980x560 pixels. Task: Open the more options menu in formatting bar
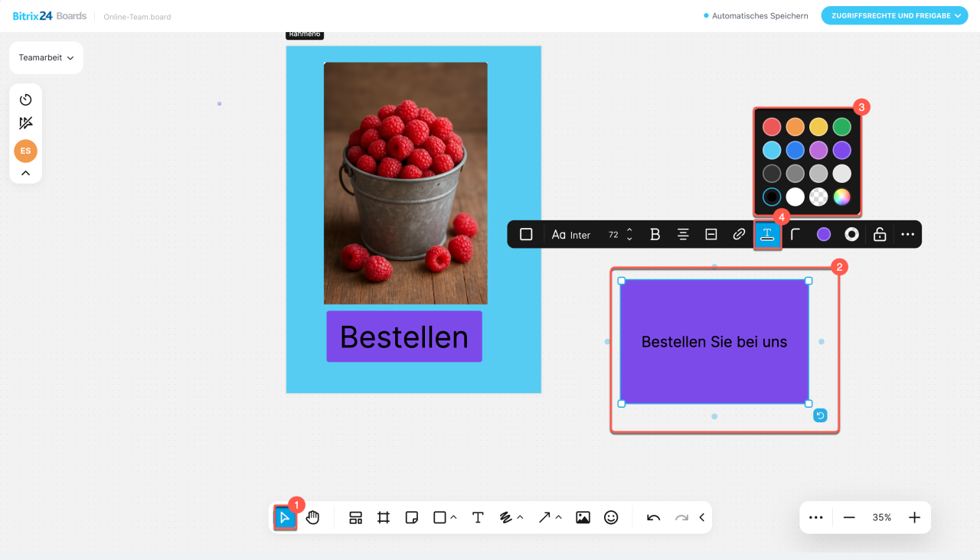(908, 235)
